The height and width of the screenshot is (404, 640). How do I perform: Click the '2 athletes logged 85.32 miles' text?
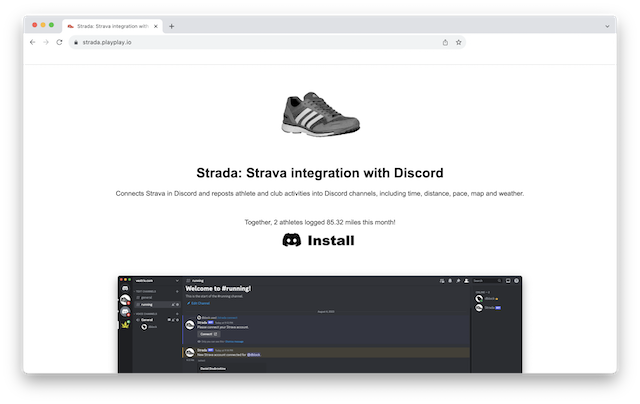320,222
